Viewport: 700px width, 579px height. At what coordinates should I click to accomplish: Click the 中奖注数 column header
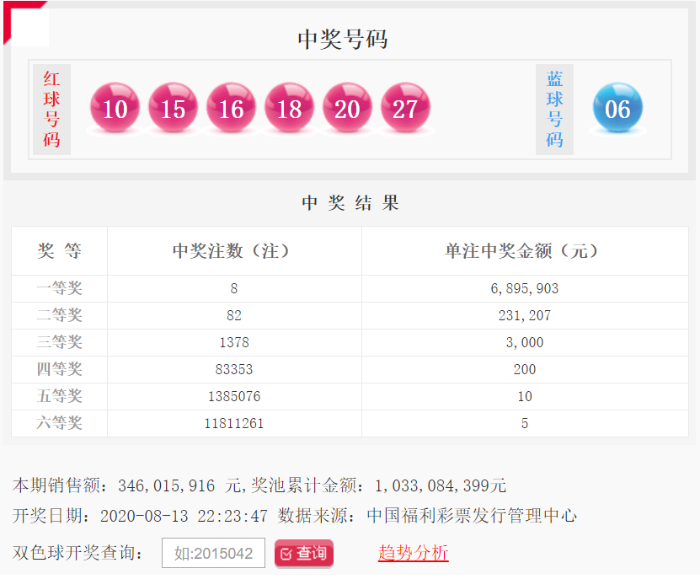point(233,251)
